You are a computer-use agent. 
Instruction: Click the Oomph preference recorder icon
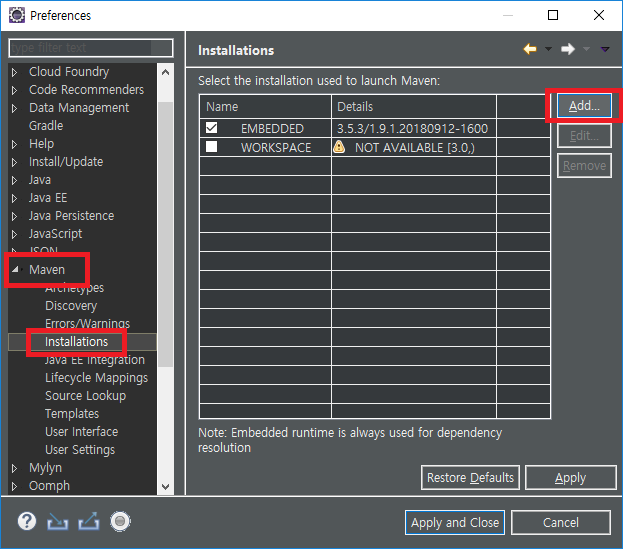[120, 522]
